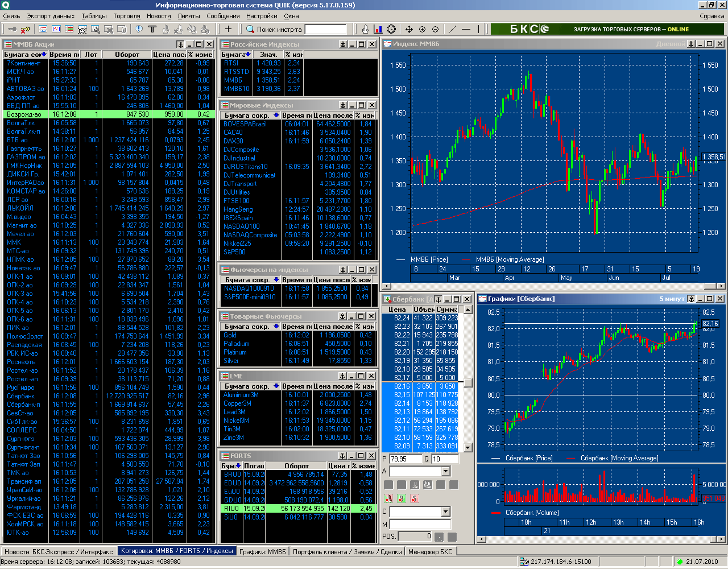Viewport: 728px width, 569px height.
Task: Click pin icon of Российские Индексы window
Action: click(x=343, y=44)
